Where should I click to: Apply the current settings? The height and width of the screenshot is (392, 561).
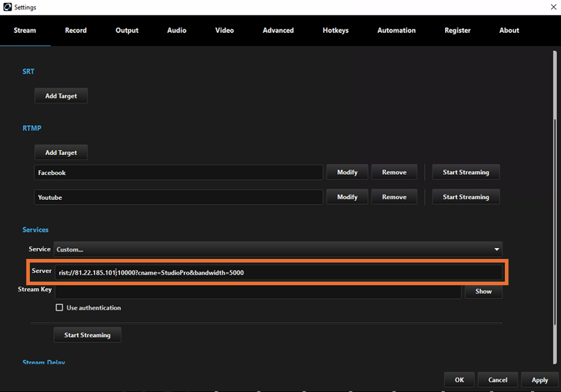[x=539, y=379]
